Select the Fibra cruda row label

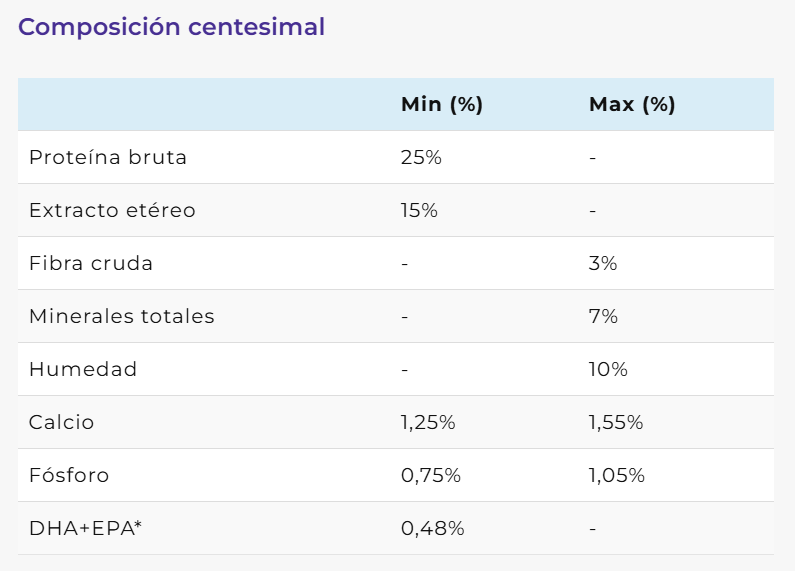pos(91,264)
